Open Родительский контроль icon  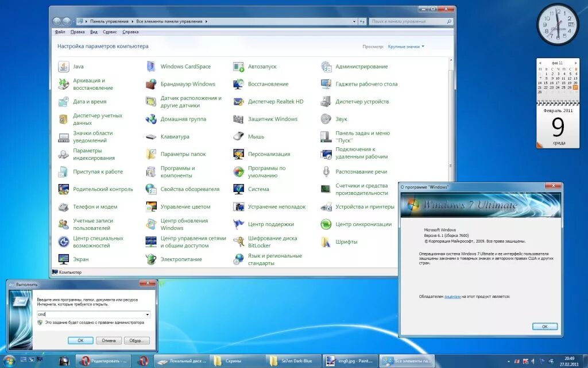tap(63, 189)
